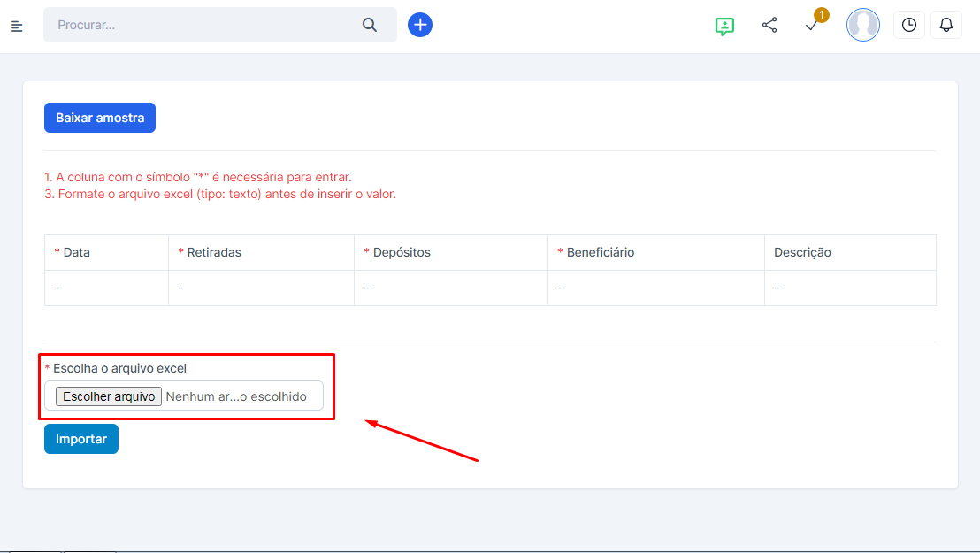
Task: Select the Descrição column header
Action: (x=802, y=252)
